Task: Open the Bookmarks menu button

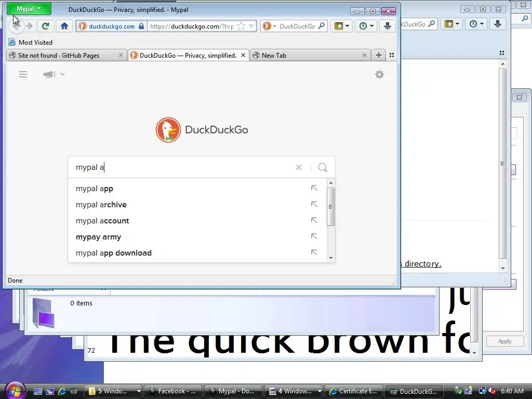Action: point(342,26)
